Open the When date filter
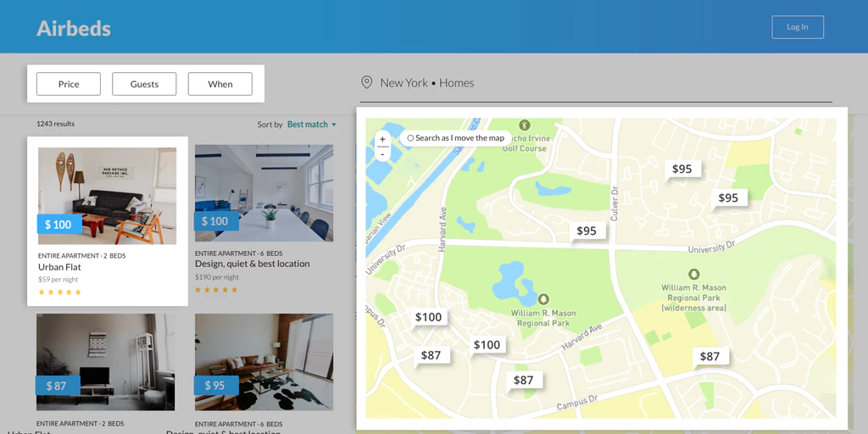This screenshot has height=434, width=868. click(x=220, y=84)
